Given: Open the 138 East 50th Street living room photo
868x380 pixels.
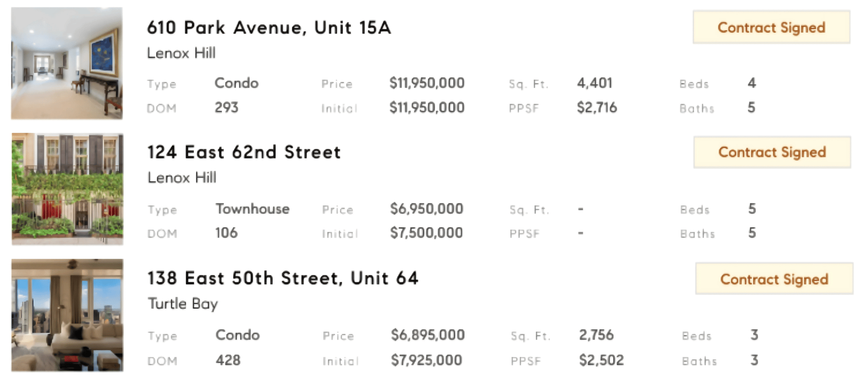Looking at the screenshot, I should (x=67, y=315).
